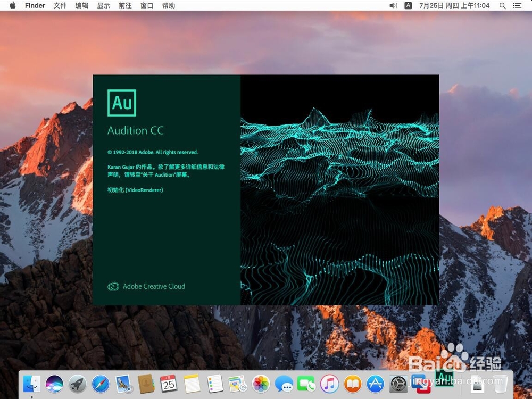Open the 编辑 menu
This screenshot has width=532, height=399.
[x=82, y=5]
